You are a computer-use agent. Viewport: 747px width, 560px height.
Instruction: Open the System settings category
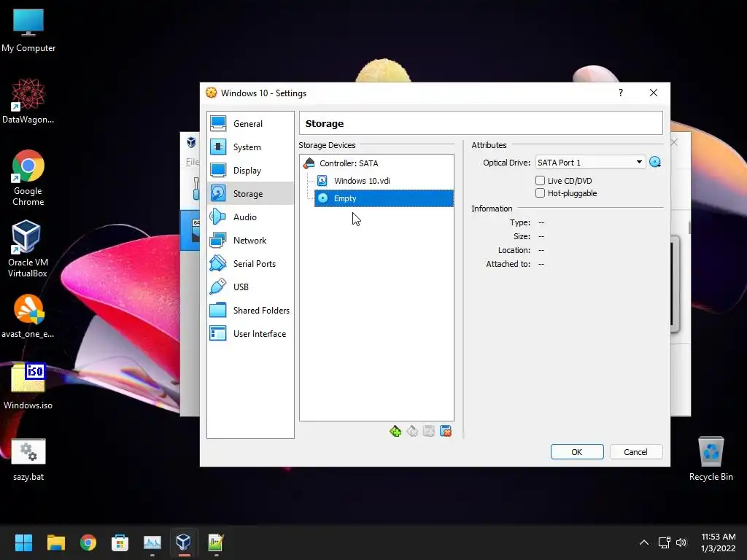click(251, 147)
